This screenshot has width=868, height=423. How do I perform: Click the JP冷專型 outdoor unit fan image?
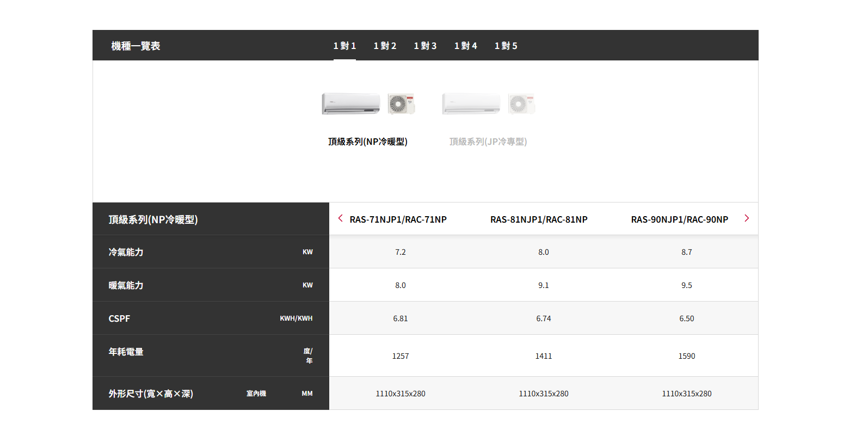521,103
